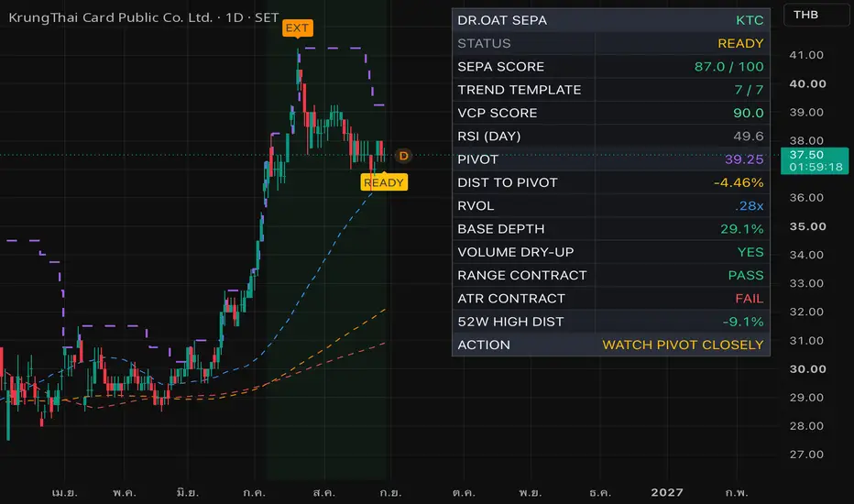The width and height of the screenshot is (854, 504).
Task: Click the 30.00 price axis label
Action: tap(807, 369)
